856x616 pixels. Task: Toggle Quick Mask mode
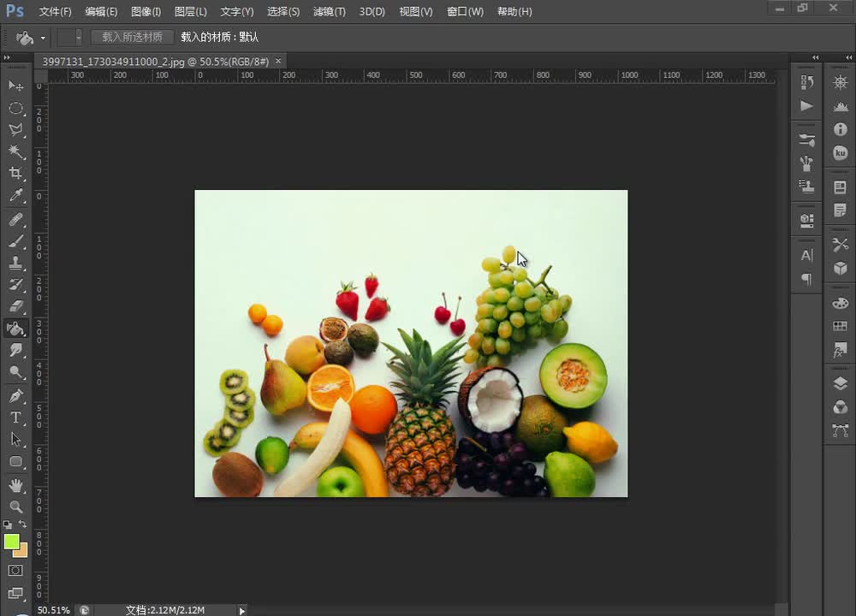[x=15, y=570]
